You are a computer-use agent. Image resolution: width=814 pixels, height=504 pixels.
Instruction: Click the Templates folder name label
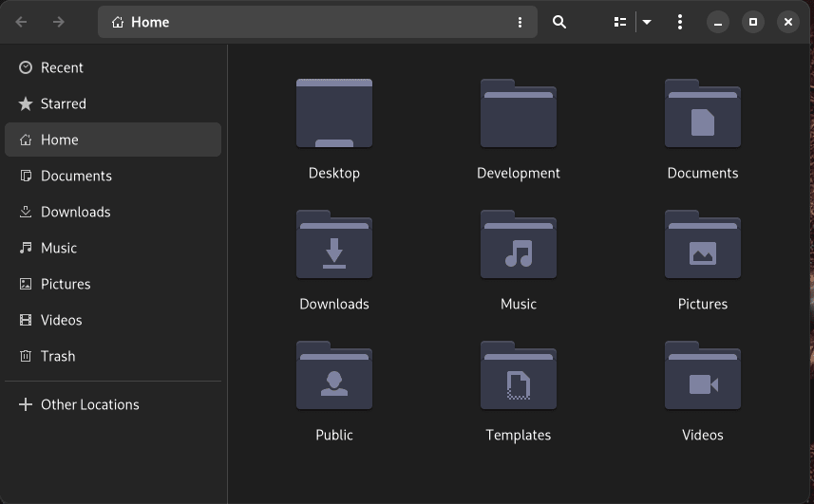pos(519,435)
